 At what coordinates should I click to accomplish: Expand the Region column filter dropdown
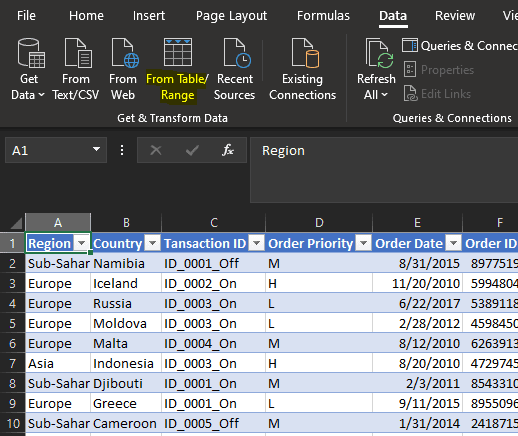[82, 244]
